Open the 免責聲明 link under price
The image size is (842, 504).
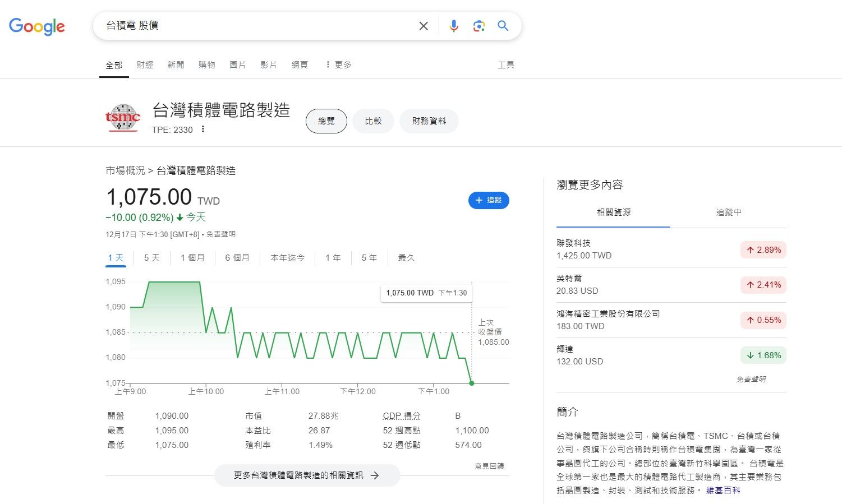point(220,234)
